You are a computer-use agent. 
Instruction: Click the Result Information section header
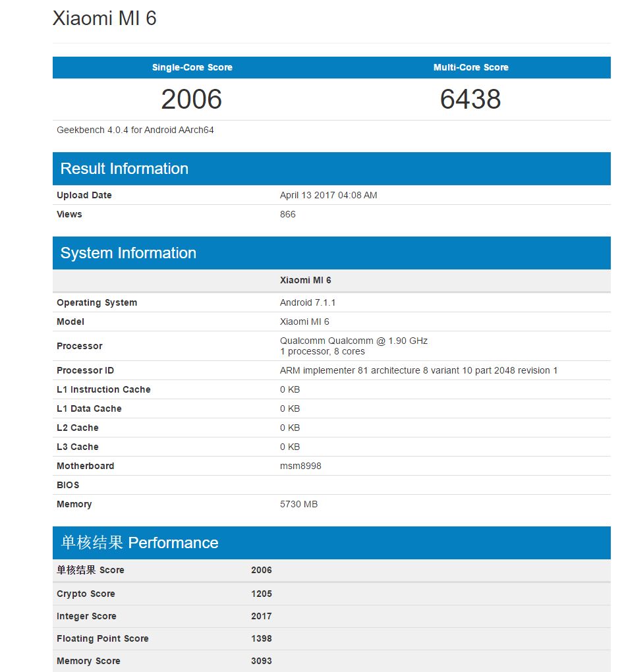pyautogui.click(x=125, y=169)
